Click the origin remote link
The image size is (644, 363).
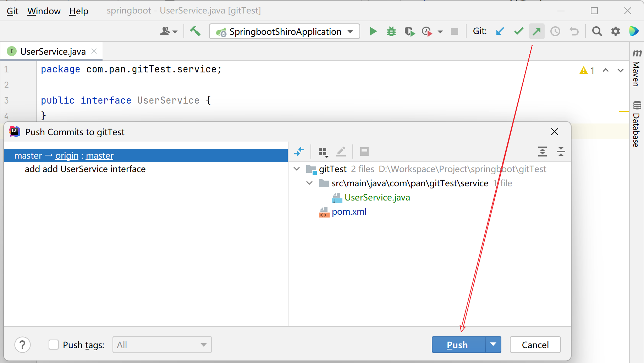pos(67,156)
